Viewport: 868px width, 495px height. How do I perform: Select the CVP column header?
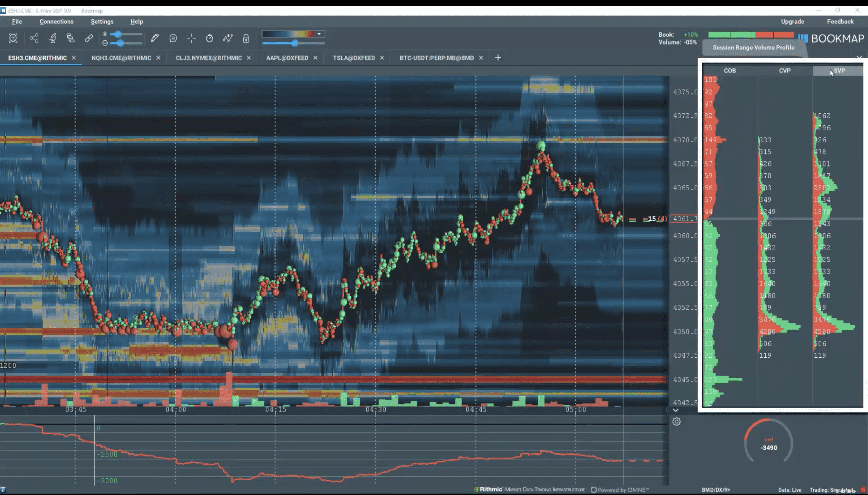tap(785, 71)
